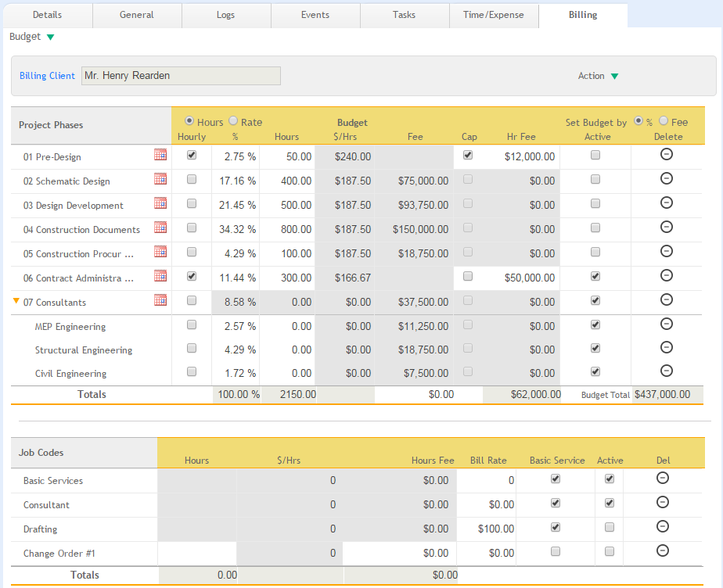This screenshot has width=723, height=588.
Task: Delete the Structural Engineering consultant row
Action: tap(667, 347)
